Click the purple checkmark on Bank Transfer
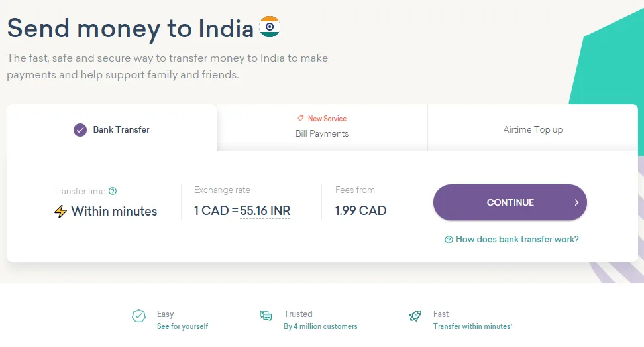This screenshot has height=347, width=644. pos(80,130)
